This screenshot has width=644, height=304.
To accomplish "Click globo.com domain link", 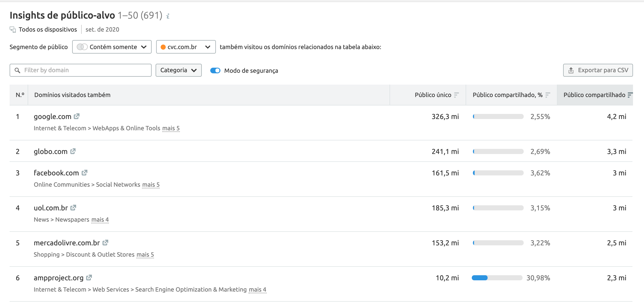I will pyautogui.click(x=51, y=151).
